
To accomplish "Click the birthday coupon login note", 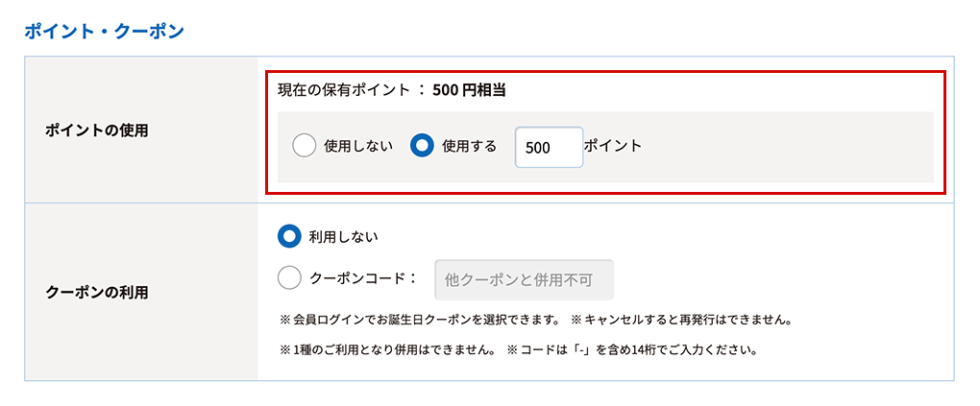I will tap(419, 319).
